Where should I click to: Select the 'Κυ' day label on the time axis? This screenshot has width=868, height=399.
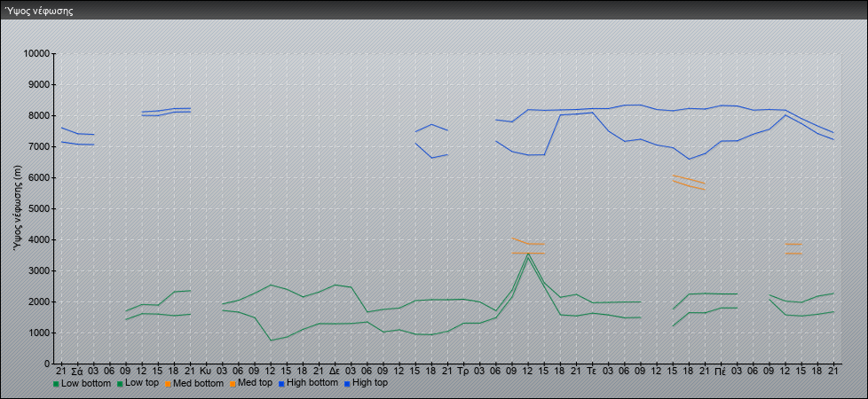206,371
